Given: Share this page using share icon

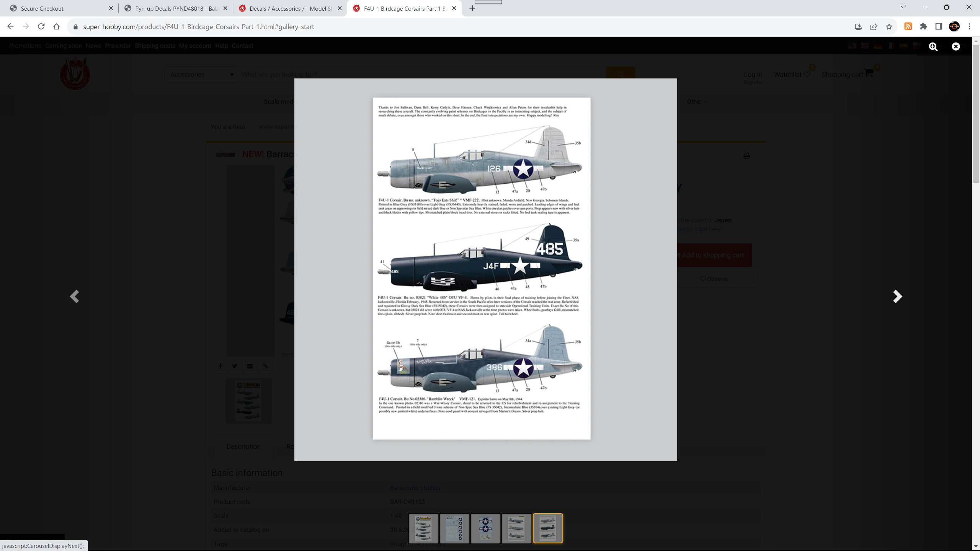Looking at the screenshot, I should coord(874,26).
